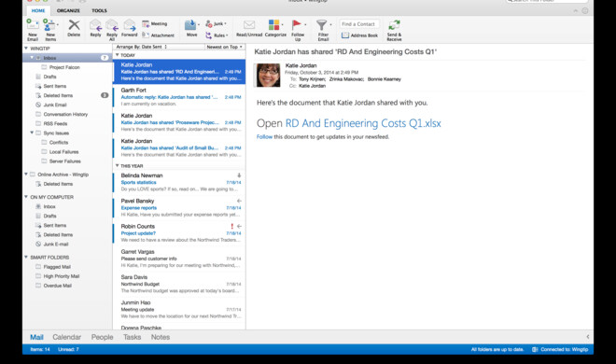
Task: Click the Meeting button in ribbon
Action: point(154,24)
